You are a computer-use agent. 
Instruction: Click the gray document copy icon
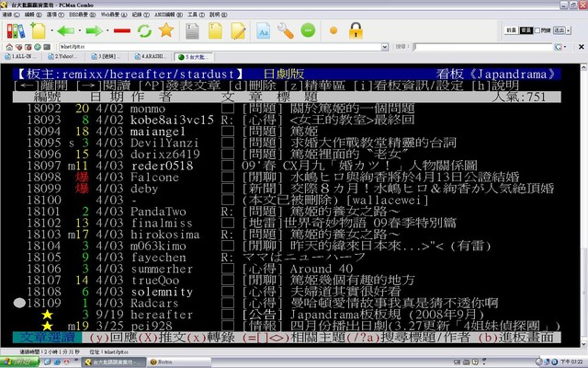192,30
